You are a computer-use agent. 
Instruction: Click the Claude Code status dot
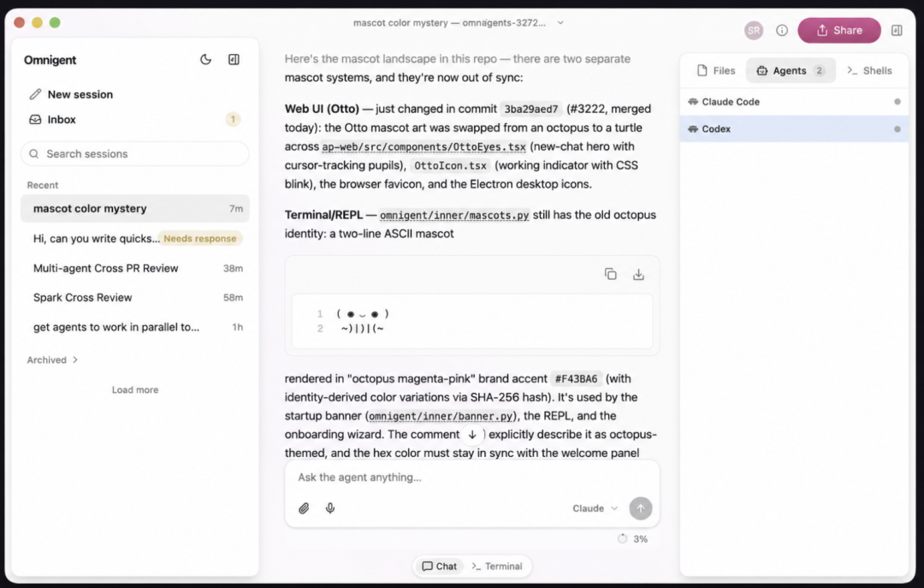coord(897,102)
